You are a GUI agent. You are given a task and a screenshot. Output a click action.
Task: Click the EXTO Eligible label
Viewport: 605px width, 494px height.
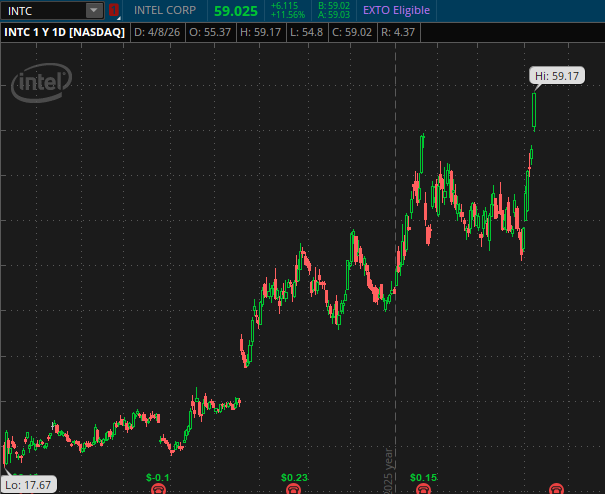click(397, 10)
